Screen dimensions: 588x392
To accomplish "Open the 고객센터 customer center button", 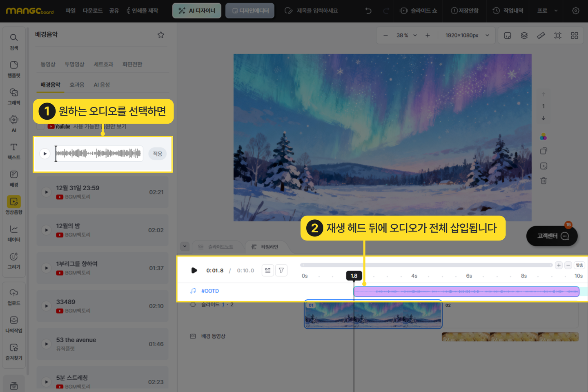I will 552,236.
